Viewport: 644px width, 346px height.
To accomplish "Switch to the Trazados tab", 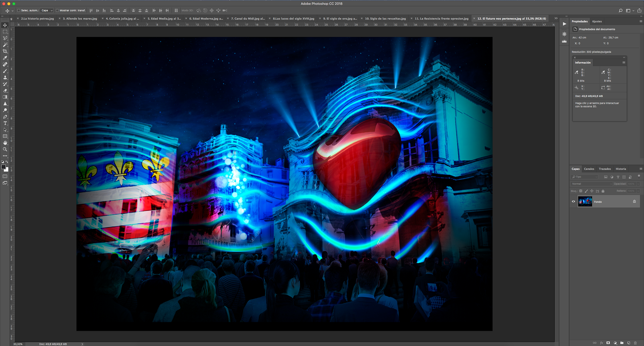I will click(x=605, y=169).
